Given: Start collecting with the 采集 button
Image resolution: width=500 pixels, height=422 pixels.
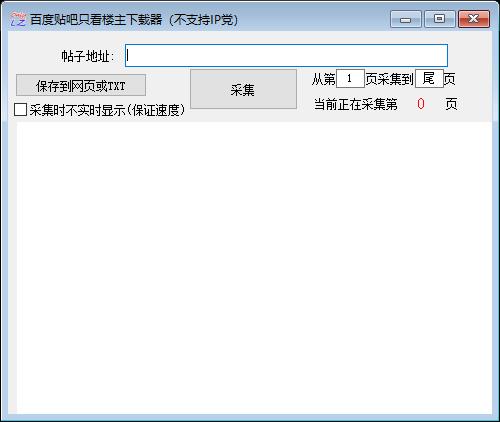Looking at the screenshot, I should tap(243, 89).
